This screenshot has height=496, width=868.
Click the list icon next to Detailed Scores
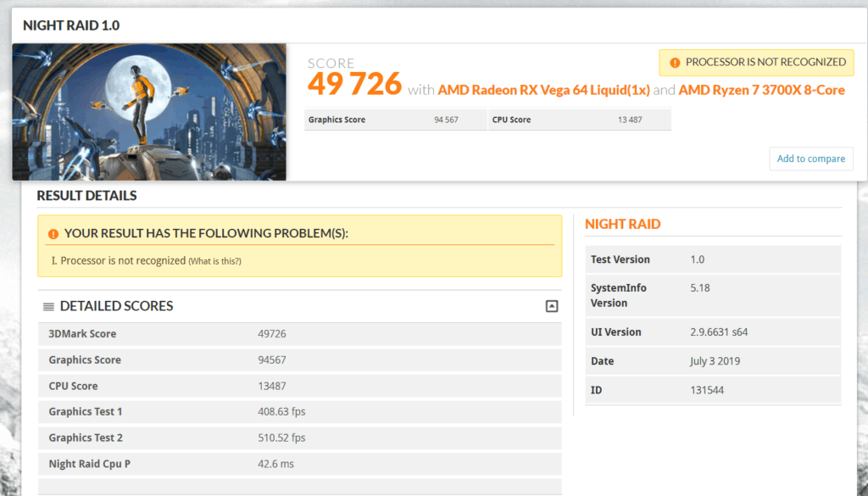pos(49,307)
